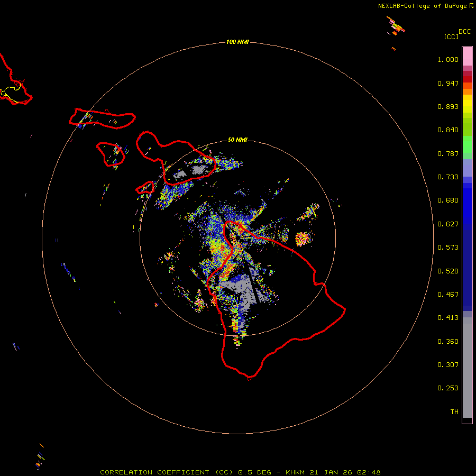Click the 0.947 scale value
The width and height of the screenshot is (476, 476).
(448, 83)
